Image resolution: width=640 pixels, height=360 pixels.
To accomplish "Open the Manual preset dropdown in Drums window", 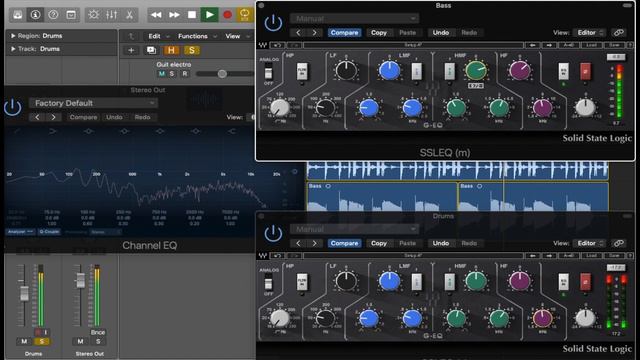I will [354, 229].
